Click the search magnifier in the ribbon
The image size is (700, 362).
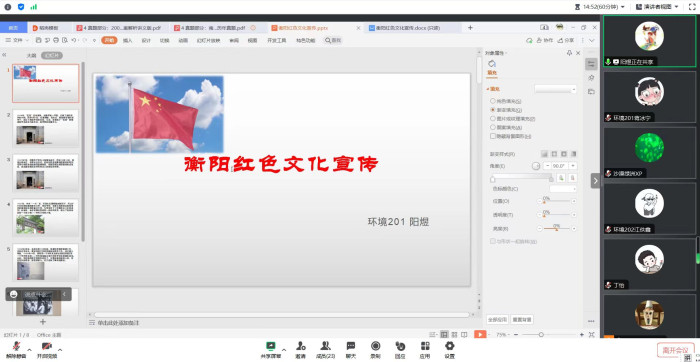328,40
